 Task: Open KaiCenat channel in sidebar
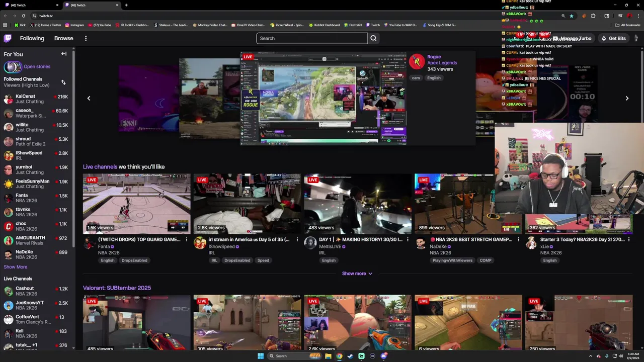pos(36,99)
